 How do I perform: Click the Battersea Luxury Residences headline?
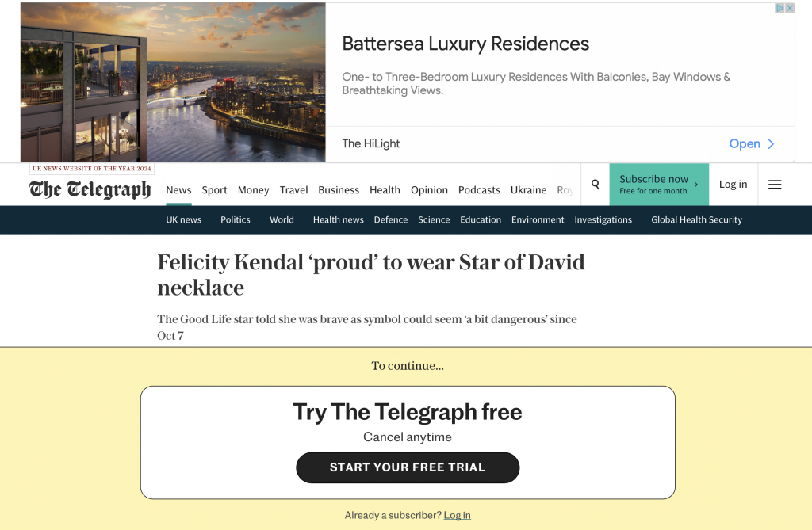(x=465, y=44)
